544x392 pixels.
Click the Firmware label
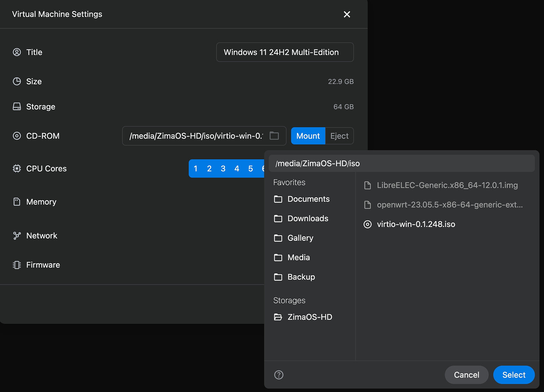pos(43,265)
